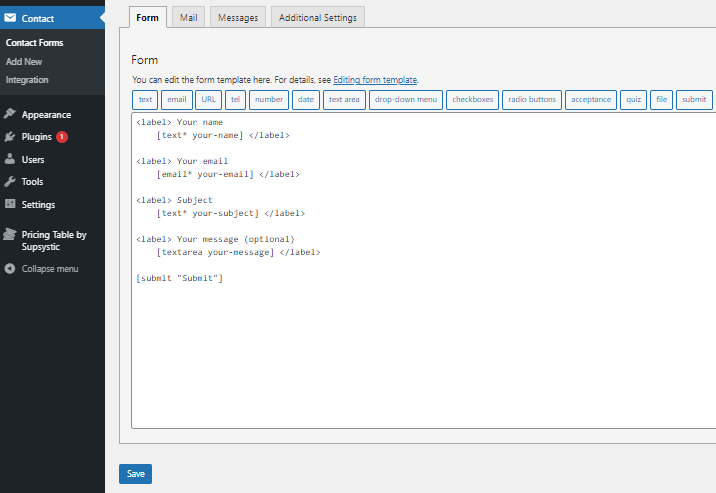
Task: Open the Editing form template link
Action: pyautogui.click(x=375, y=80)
